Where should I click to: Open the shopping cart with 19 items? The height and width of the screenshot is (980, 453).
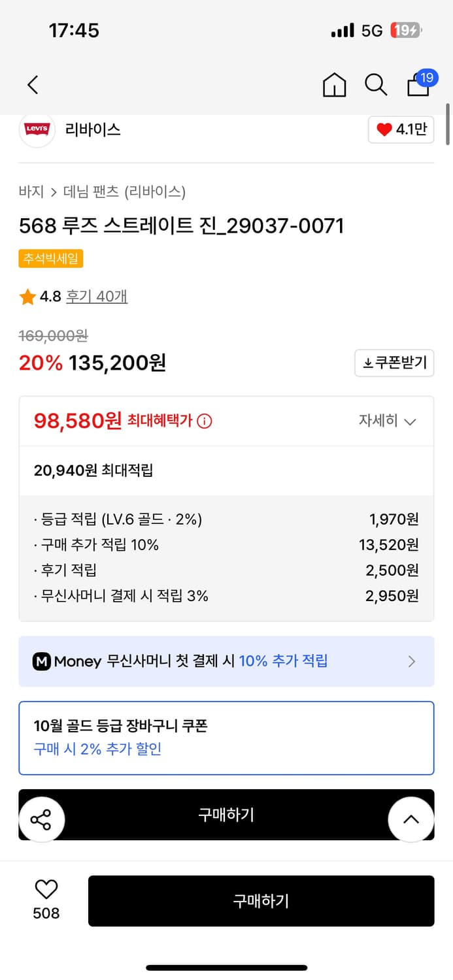(418, 86)
